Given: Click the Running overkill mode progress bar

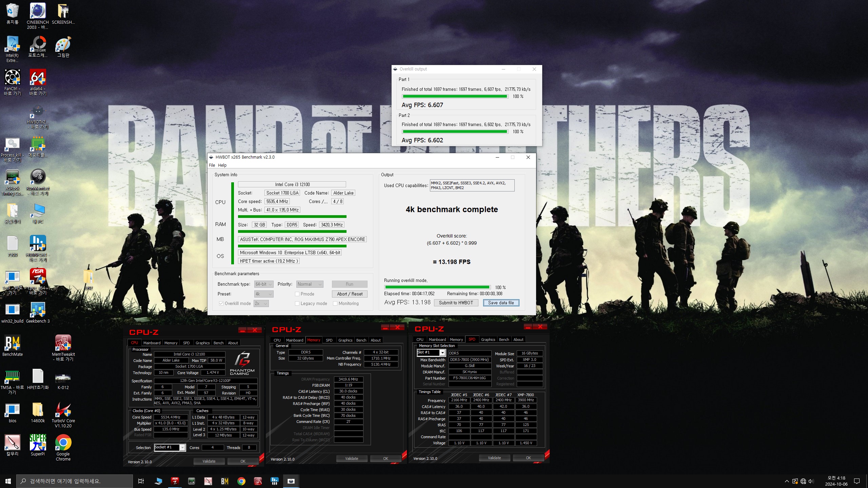Looking at the screenshot, I should [x=437, y=287].
